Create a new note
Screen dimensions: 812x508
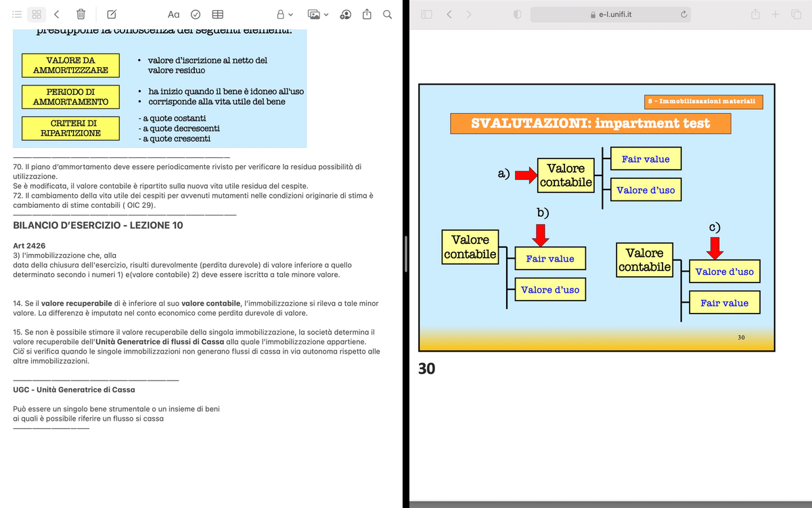112,14
